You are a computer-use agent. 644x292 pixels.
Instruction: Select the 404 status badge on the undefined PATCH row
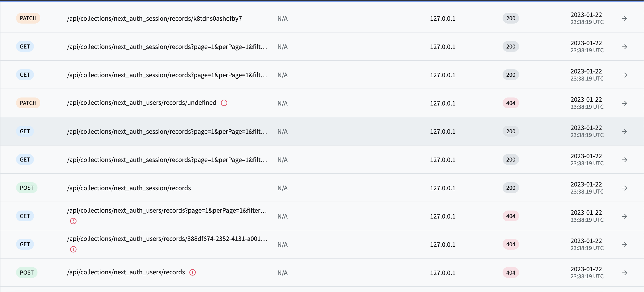(510, 103)
